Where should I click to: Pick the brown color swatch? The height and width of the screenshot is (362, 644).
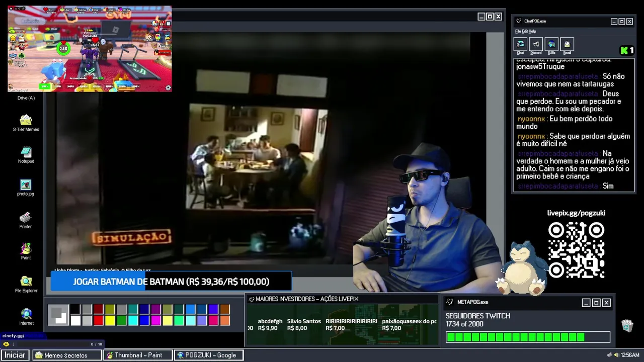(225, 310)
